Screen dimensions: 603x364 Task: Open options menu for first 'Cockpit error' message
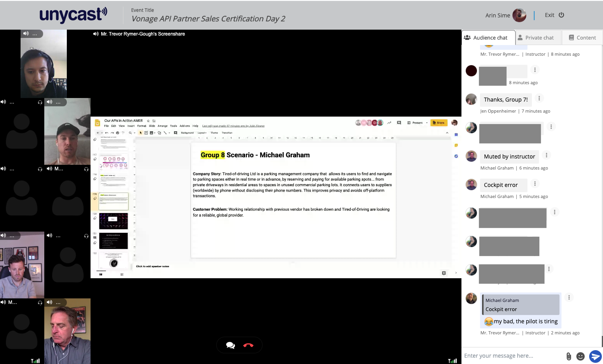pyautogui.click(x=535, y=184)
